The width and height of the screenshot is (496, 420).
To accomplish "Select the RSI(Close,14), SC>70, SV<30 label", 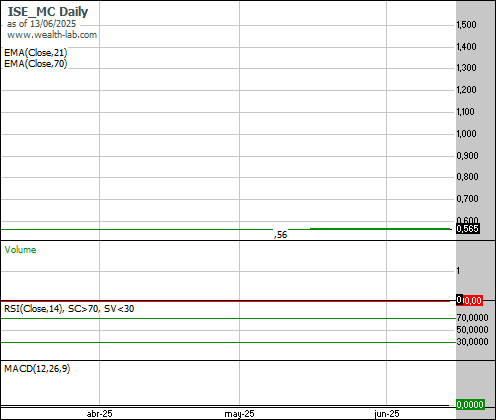I will click(x=69, y=309).
